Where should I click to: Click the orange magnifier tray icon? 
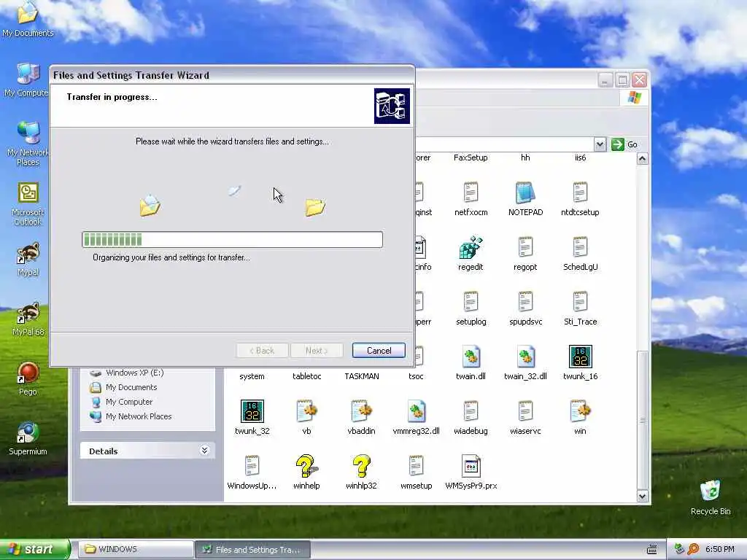694,549
